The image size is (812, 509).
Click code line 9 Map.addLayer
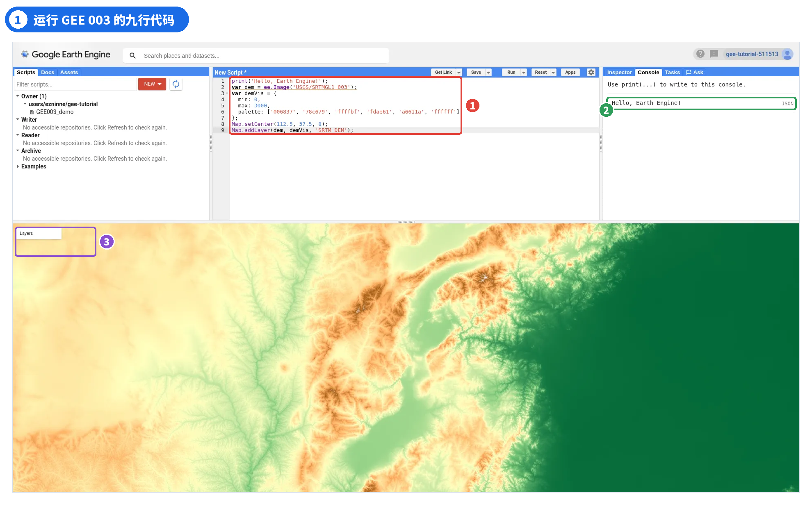pos(292,130)
